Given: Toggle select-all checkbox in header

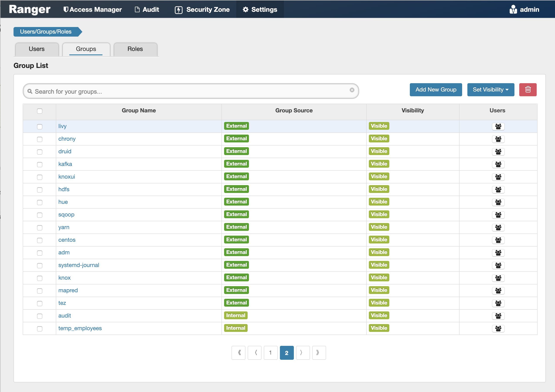Looking at the screenshot, I should [x=40, y=111].
